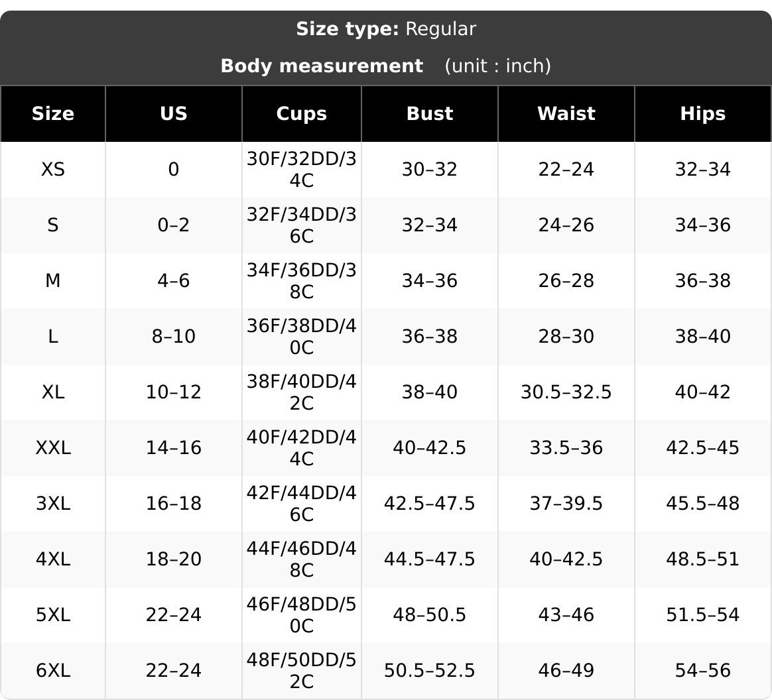Select the XXL size row label
The height and width of the screenshot is (700, 772).
point(52,447)
